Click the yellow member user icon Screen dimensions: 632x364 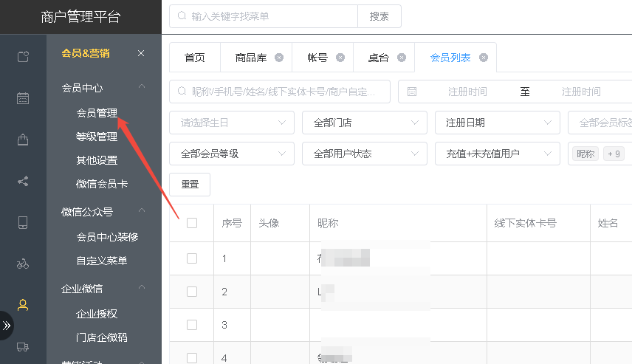tap(23, 305)
